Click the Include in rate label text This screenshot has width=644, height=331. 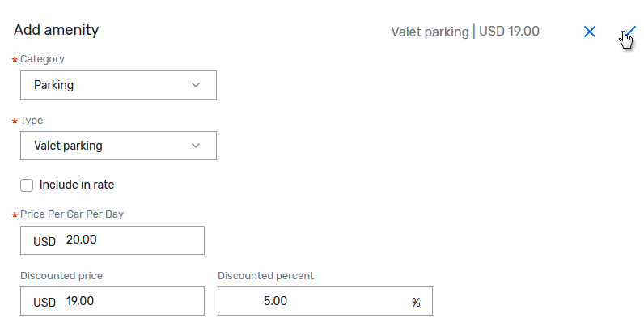pyautogui.click(x=77, y=185)
